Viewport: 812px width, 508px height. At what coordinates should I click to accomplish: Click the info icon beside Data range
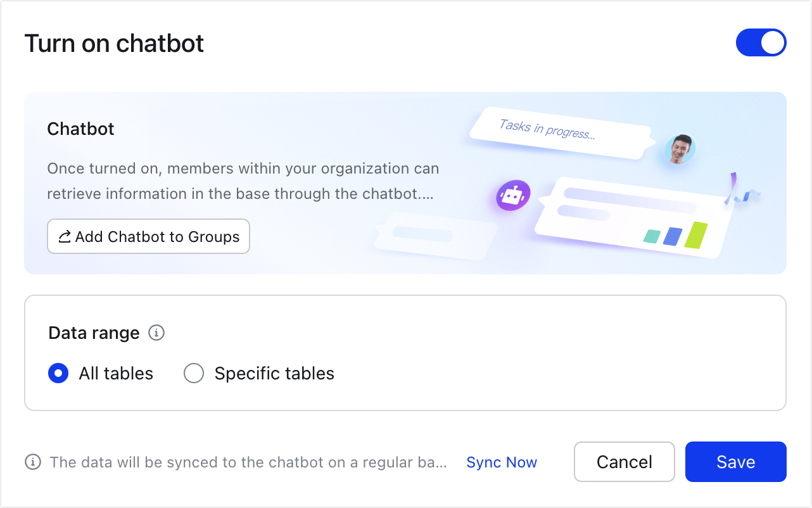pos(156,333)
